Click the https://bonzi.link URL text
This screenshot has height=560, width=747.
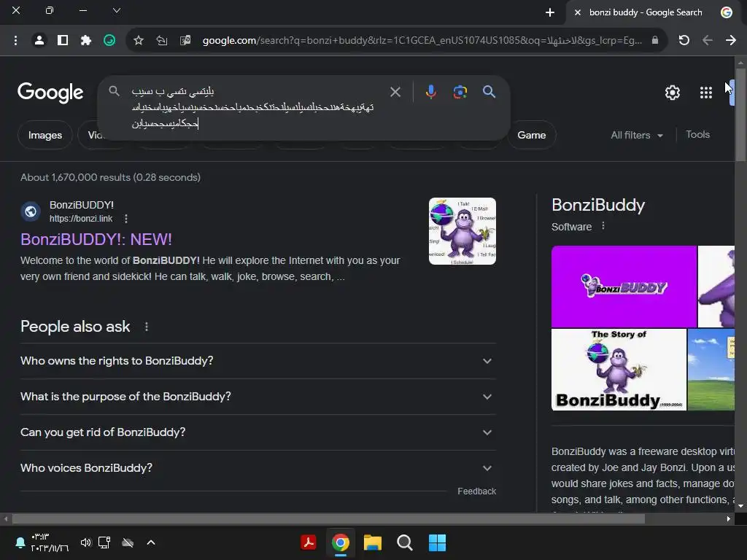[81, 219]
